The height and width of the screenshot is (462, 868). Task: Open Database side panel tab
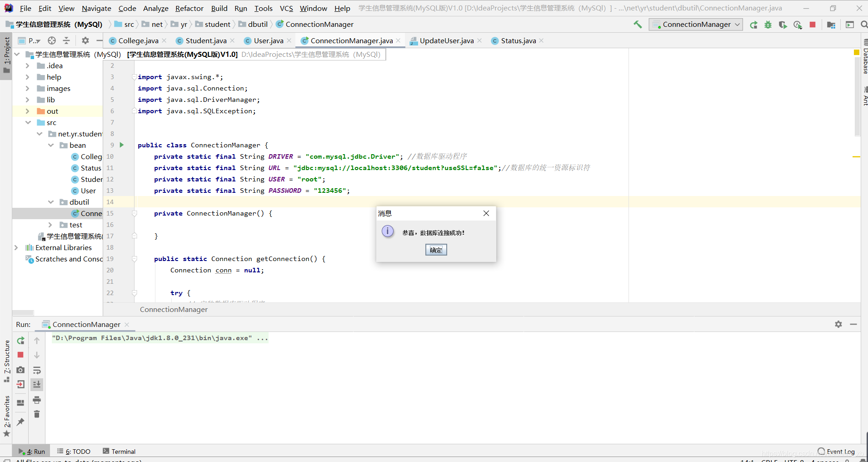pos(865,56)
